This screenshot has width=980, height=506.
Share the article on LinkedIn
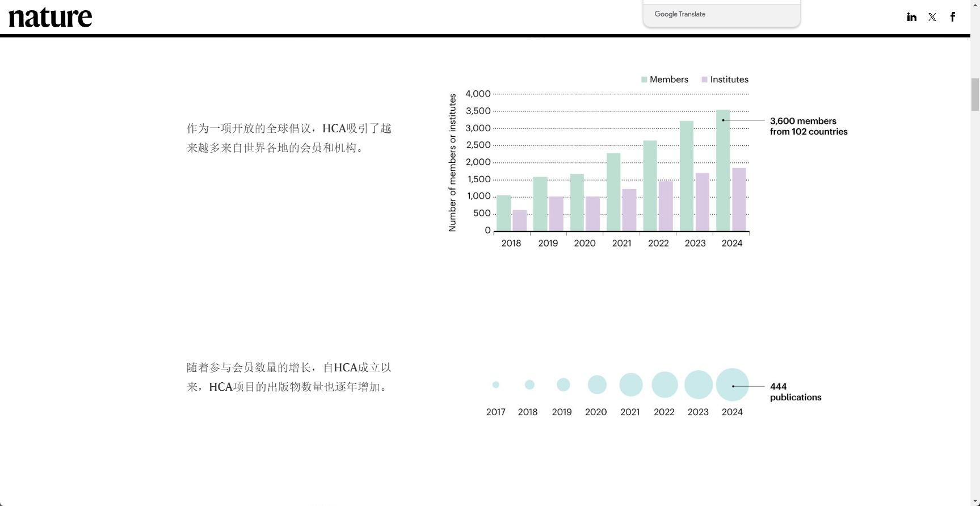[911, 17]
